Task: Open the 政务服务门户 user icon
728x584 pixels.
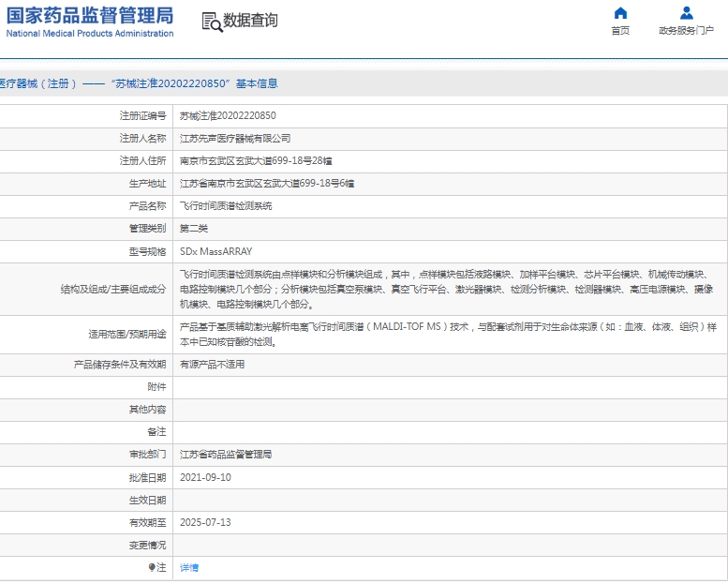Action: click(x=686, y=13)
